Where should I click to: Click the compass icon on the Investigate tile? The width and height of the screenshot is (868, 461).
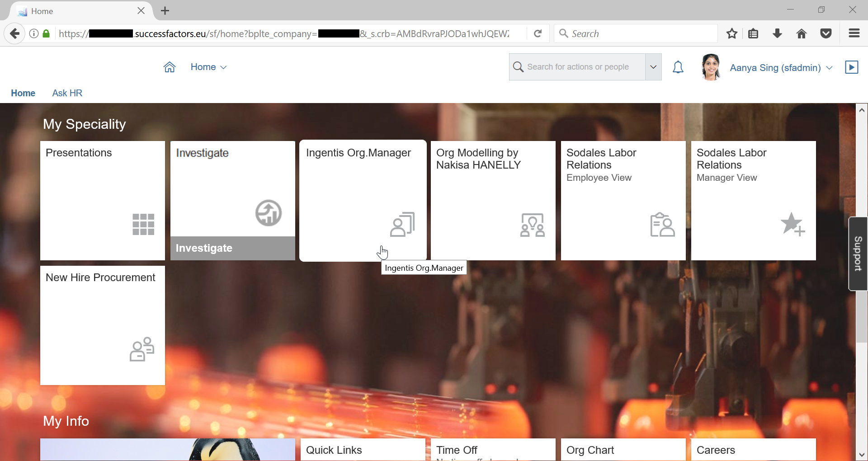(x=268, y=213)
